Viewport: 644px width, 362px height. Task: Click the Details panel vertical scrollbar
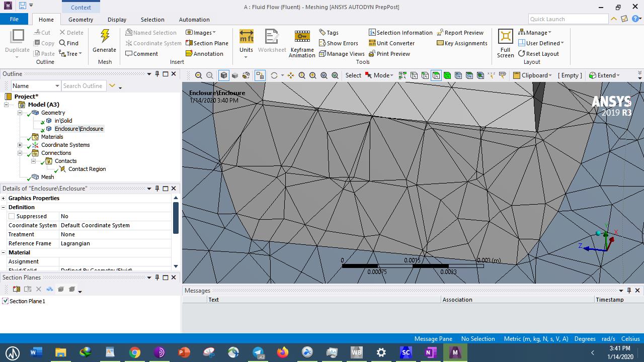pos(176,219)
